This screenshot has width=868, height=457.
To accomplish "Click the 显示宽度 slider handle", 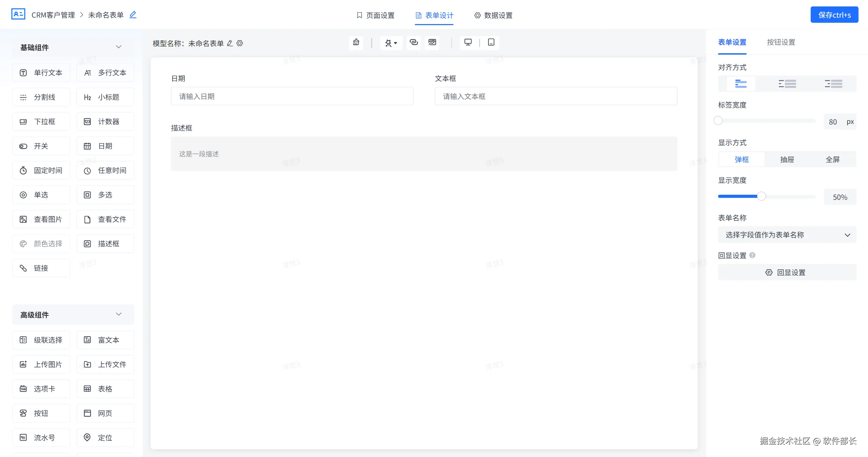I will coord(761,196).
